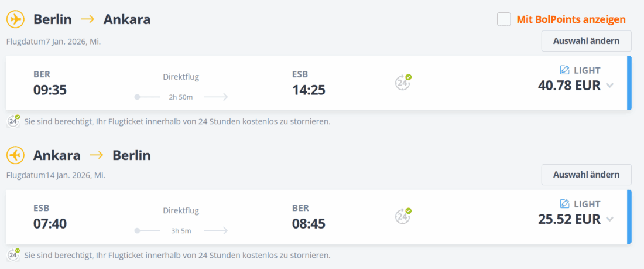This screenshot has height=269, width=644.
Task: Enable the Mit BolPoints anzeigen checkbox
Action: click(504, 19)
